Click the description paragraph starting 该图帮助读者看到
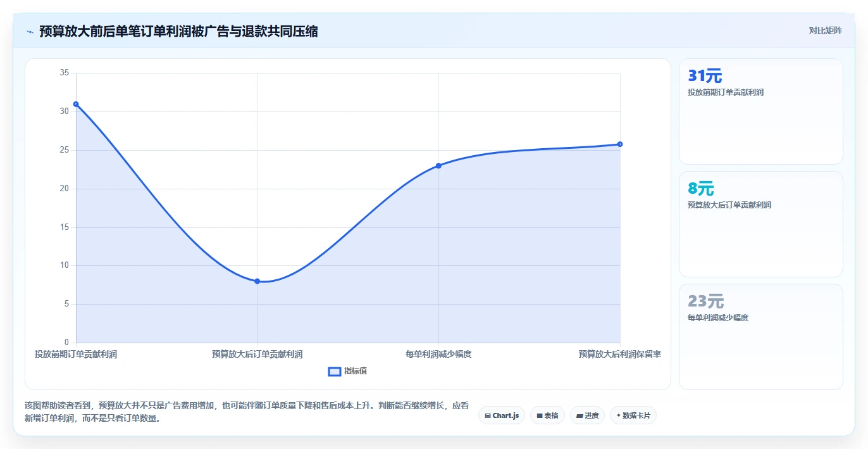 coord(247,412)
